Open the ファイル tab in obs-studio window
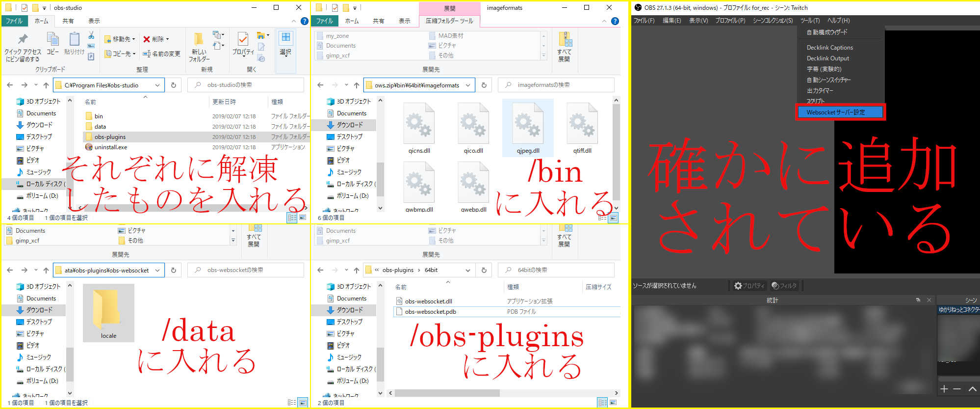Screen dimensions: 980x409 pyautogui.click(x=14, y=21)
